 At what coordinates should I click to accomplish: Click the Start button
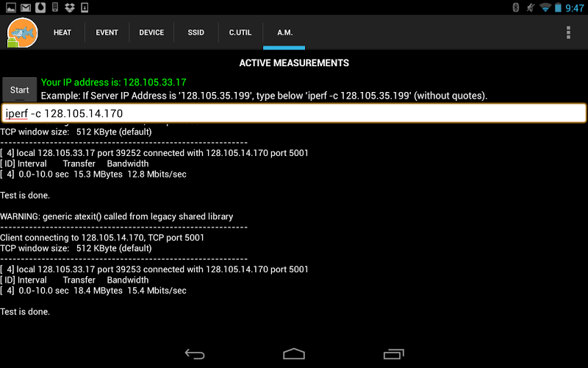point(20,90)
